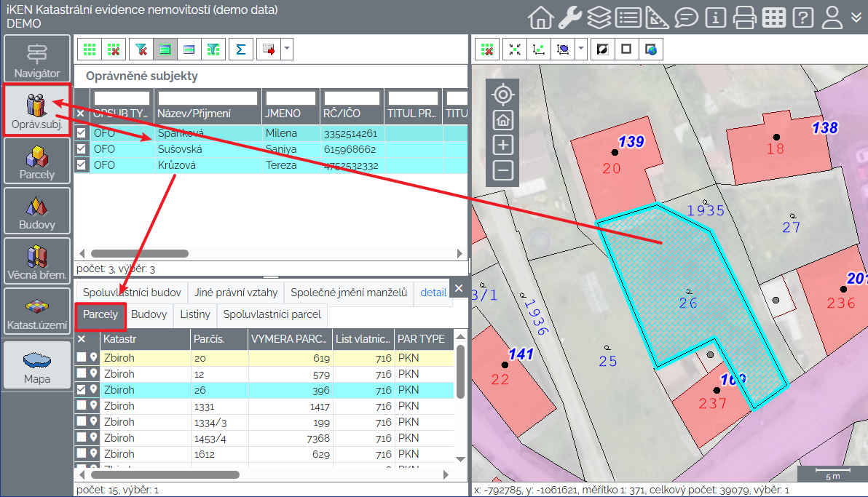Uncheck the checkbox for the Sušovská row
Viewport: 868px width, 497px height.
pos(82,149)
